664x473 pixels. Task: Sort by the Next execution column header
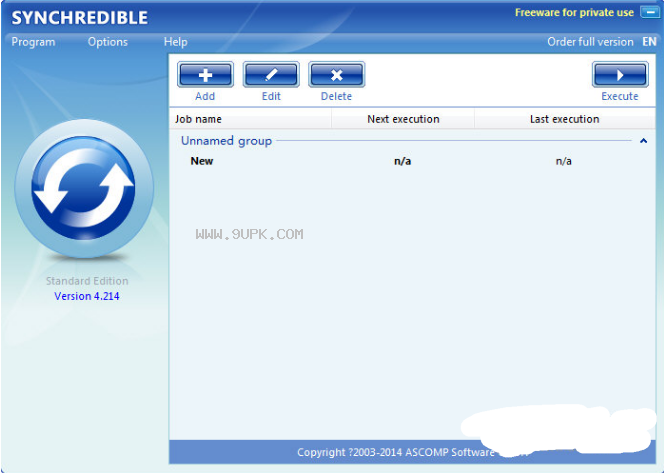point(403,119)
